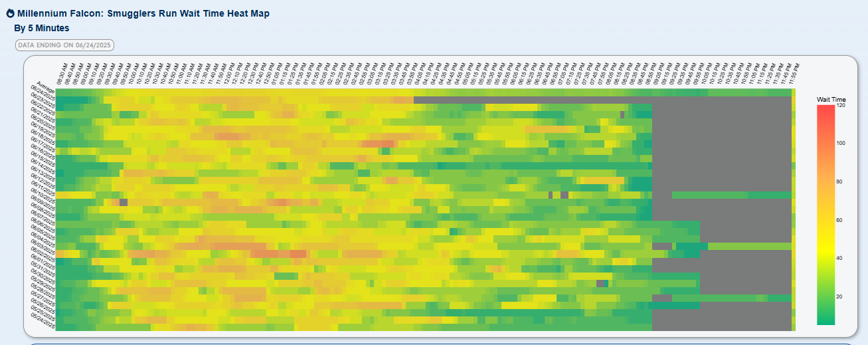Click the 'DATA ENDING ON 06/24/2025' badge
This screenshot has height=345, width=868.
pyautogui.click(x=65, y=45)
